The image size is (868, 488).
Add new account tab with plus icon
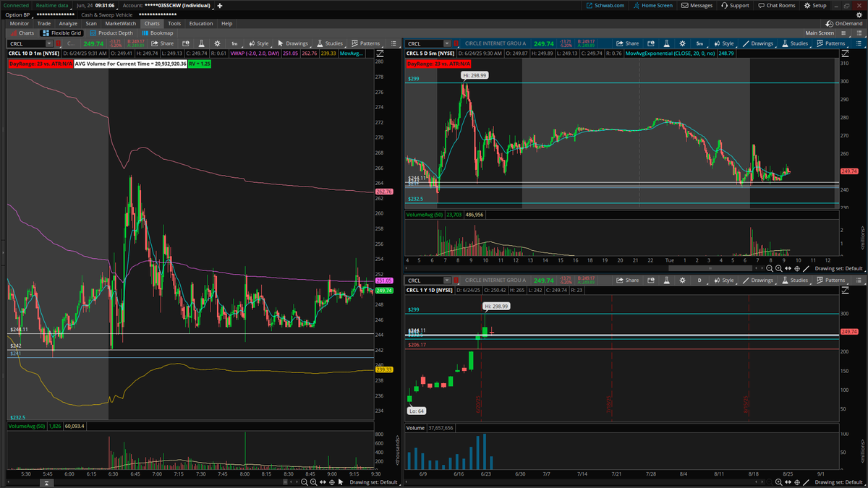tap(219, 5)
